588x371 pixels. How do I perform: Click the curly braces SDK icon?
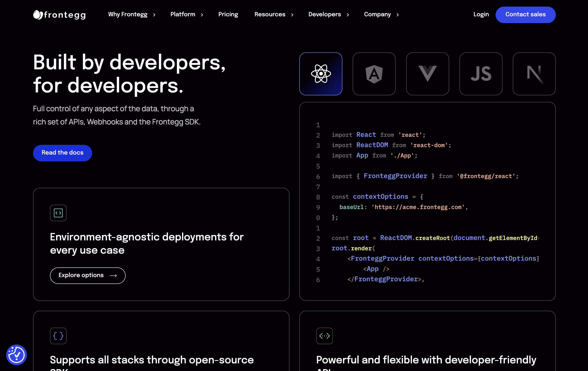[58, 336]
